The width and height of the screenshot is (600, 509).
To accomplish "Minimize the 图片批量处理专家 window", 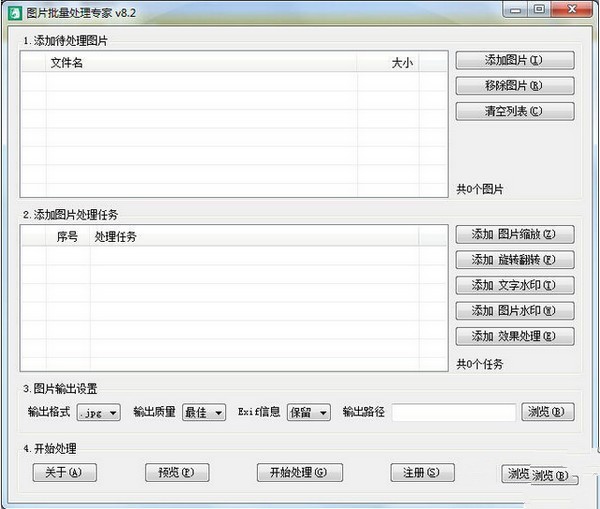I will click(515, 10).
